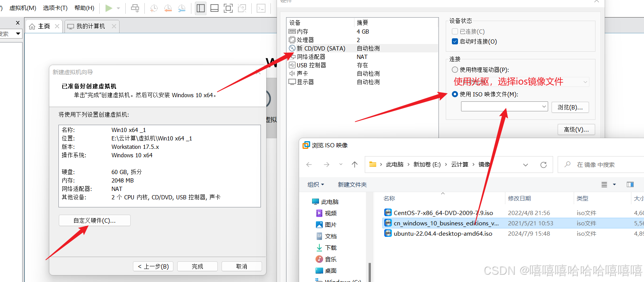Click the up one level arrow
Image resolution: width=644 pixels, height=282 pixels.
pos(354,165)
